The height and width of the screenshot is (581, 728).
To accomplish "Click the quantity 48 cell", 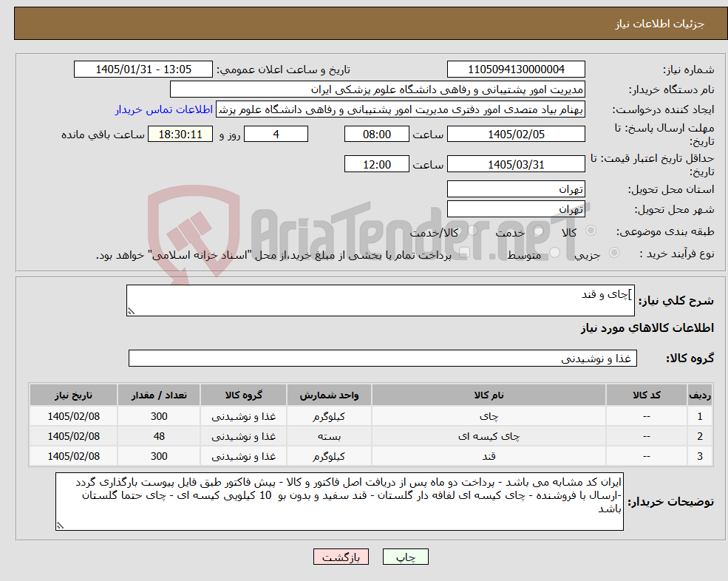I will click(159, 436).
